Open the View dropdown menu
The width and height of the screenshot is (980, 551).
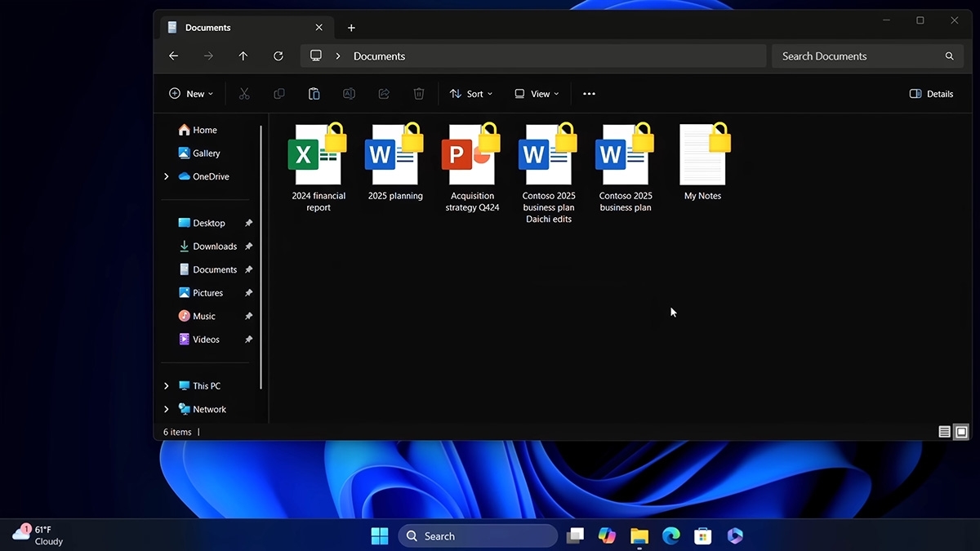(x=537, y=94)
